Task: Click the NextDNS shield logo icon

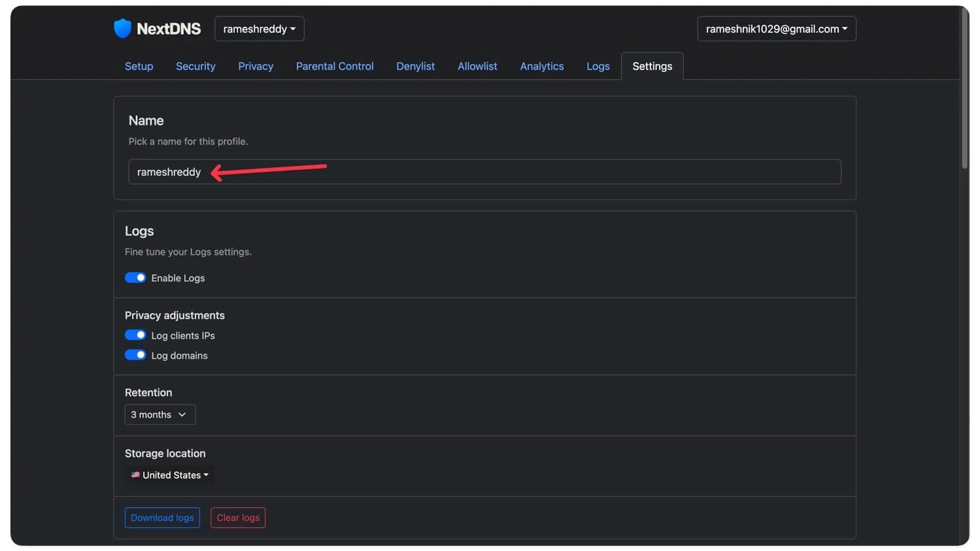Action: tap(122, 28)
